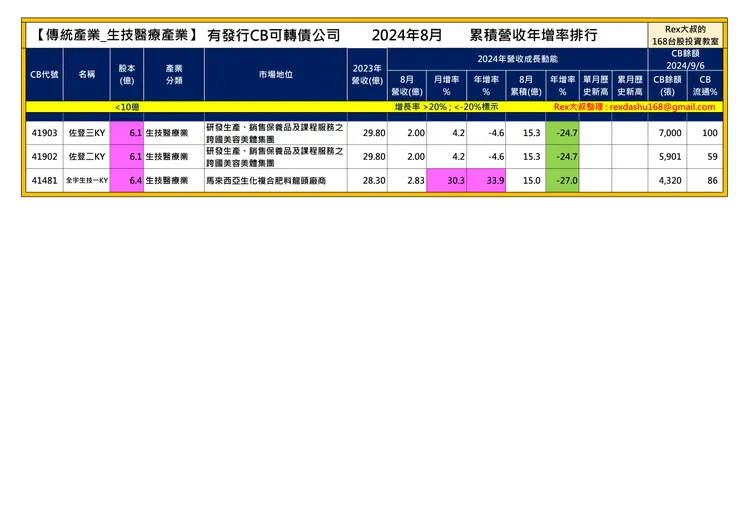740x523 pixels.
Task: Click -4.6 in the 41902 row
Action: (x=486, y=157)
